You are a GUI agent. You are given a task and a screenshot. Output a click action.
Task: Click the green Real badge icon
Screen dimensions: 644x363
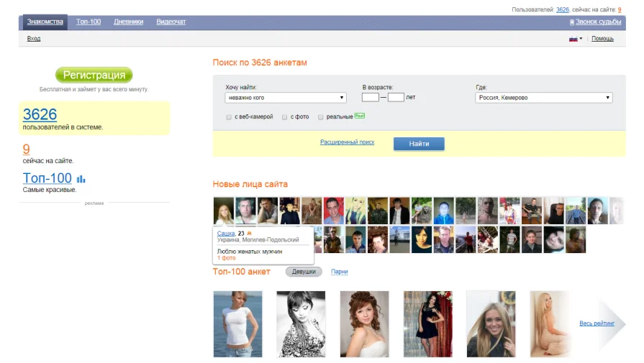359,116
